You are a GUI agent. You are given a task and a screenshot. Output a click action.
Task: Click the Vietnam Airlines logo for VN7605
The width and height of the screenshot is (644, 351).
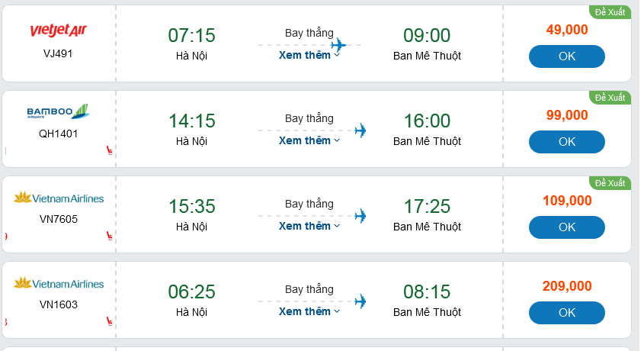coord(59,198)
